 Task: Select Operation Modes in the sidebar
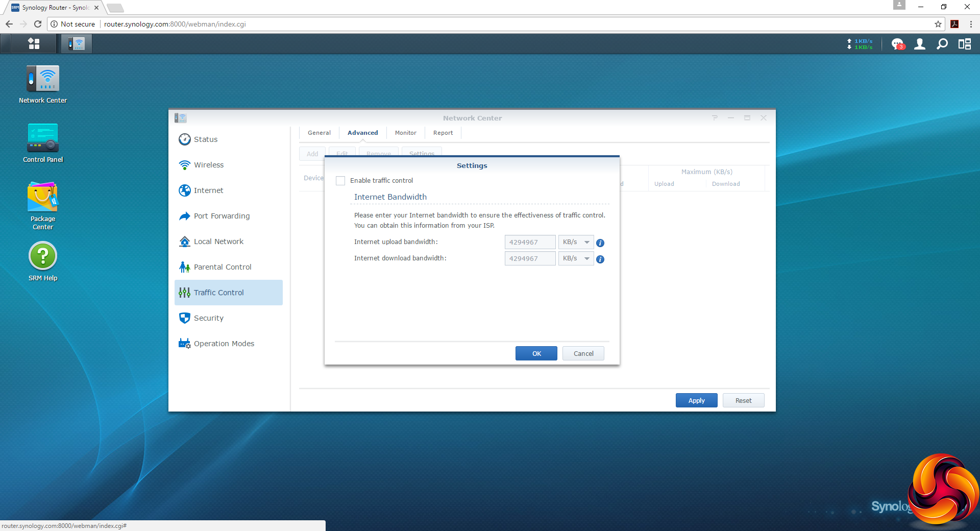229,344
